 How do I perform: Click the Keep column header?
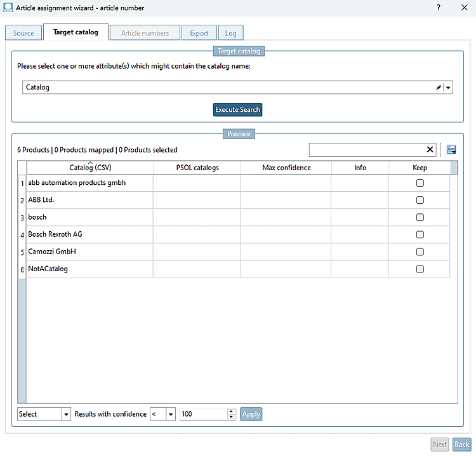[420, 168]
